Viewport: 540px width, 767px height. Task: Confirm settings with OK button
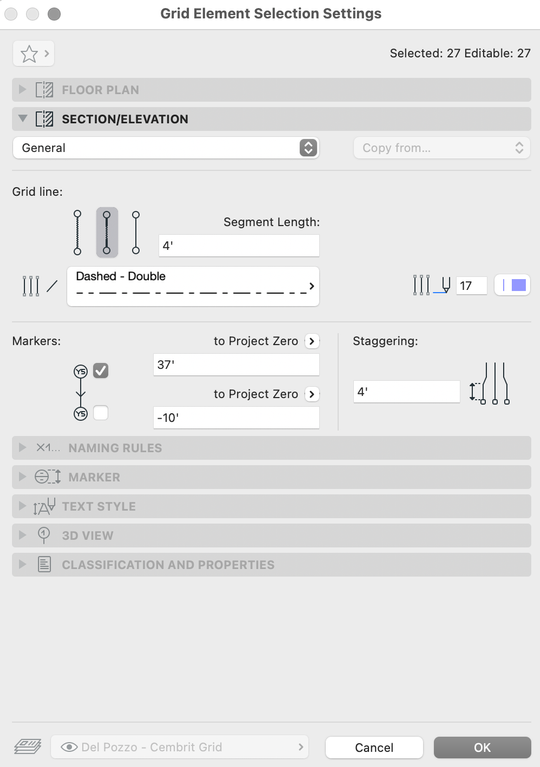pos(482,747)
